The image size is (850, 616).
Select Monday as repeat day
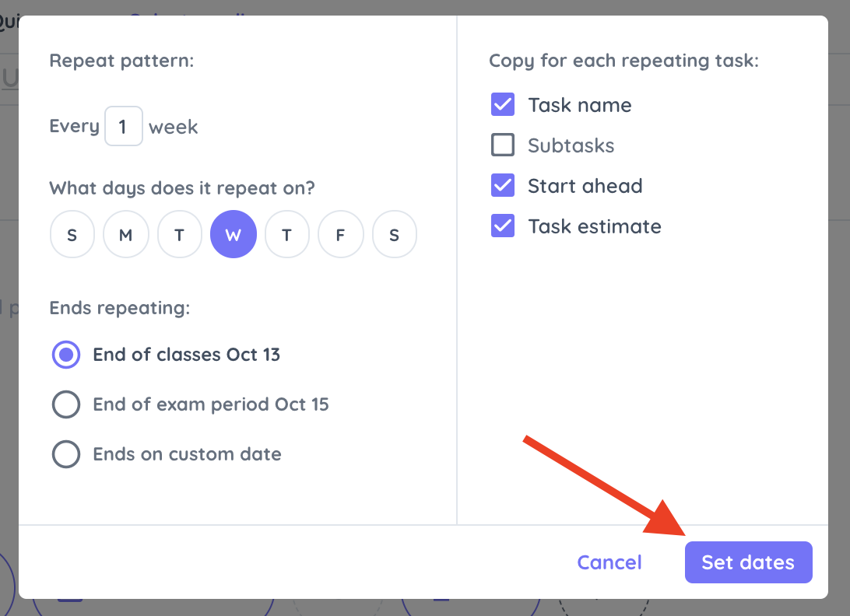point(126,235)
